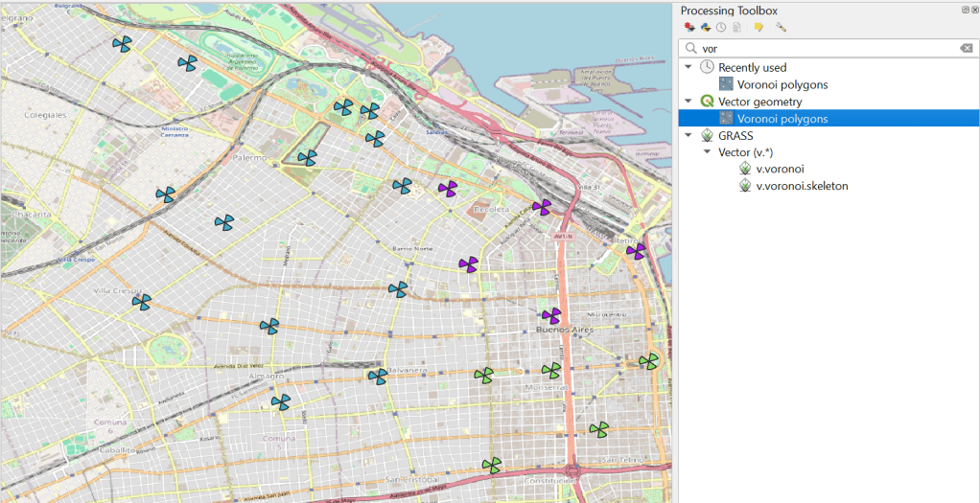Collapse the Vector geometry group
Screen dimensions: 980x503
690,102
